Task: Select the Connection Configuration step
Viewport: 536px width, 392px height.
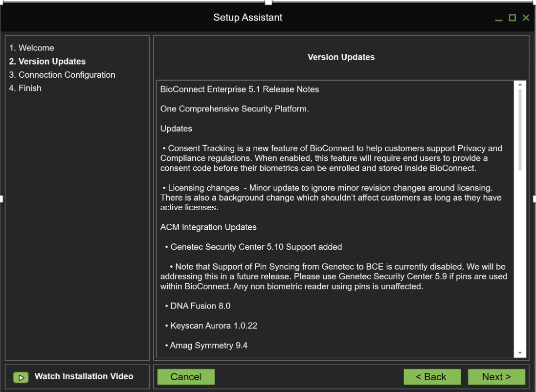Action: click(x=64, y=74)
